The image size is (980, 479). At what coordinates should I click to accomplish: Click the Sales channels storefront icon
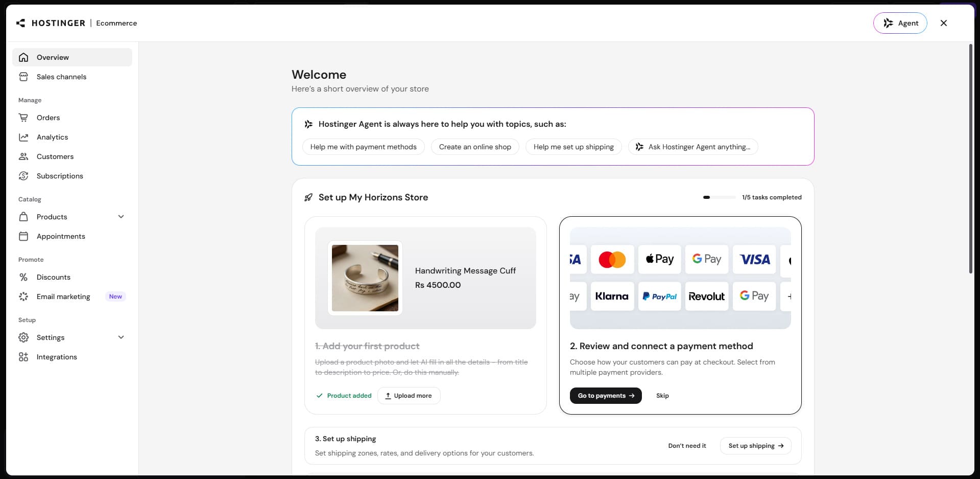point(23,77)
